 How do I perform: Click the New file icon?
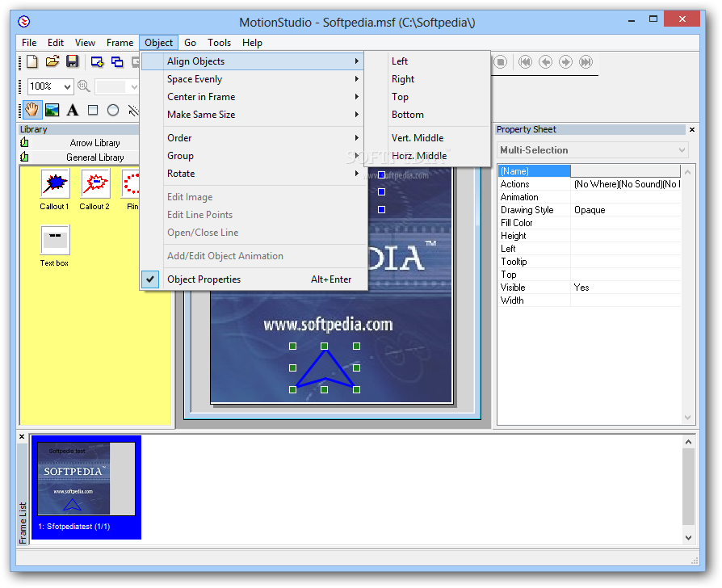click(31, 61)
